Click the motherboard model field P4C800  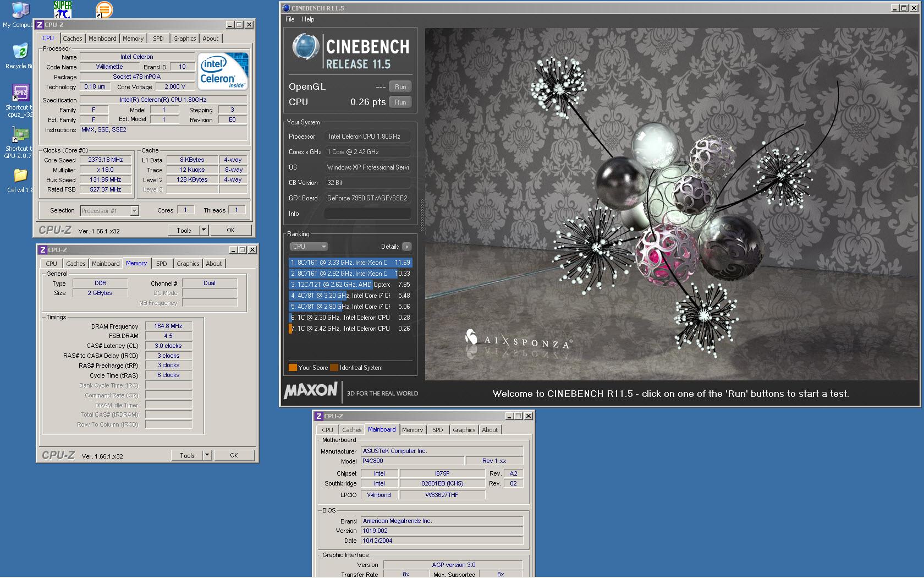pyautogui.click(x=412, y=461)
